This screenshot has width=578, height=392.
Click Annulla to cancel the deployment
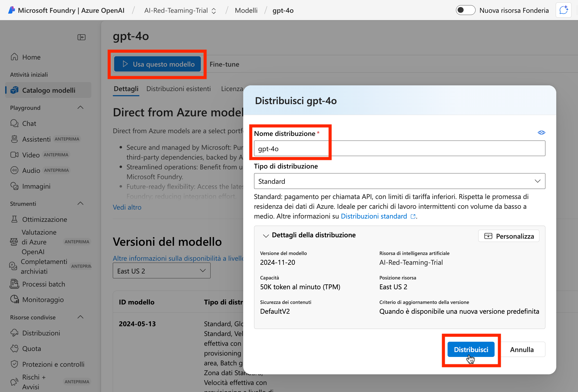[x=522, y=350]
